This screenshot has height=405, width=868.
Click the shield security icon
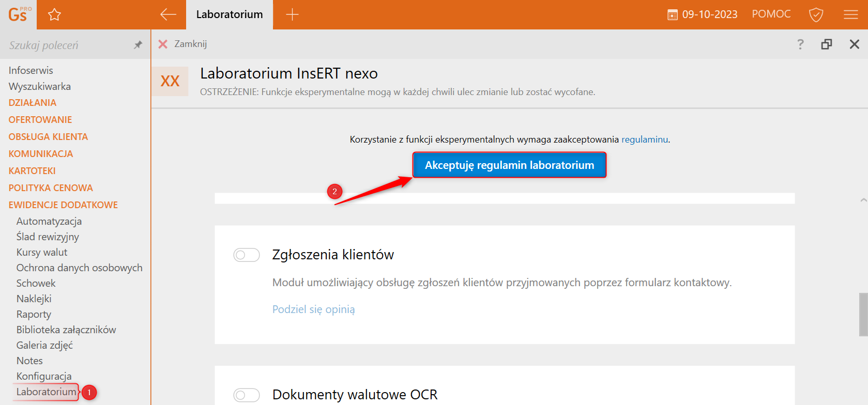pos(816,14)
